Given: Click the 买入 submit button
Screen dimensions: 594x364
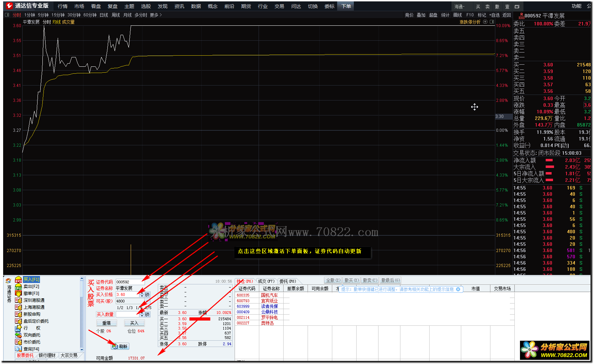Looking at the screenshot, I should click(x=134, y=323).
